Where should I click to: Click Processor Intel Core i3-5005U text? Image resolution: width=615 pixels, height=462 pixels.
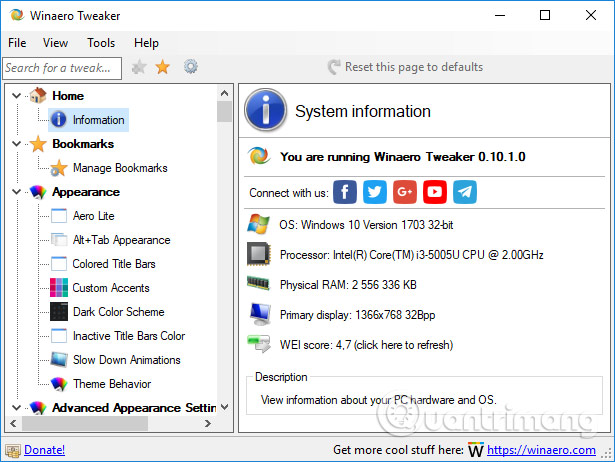(x=411, y=255)
